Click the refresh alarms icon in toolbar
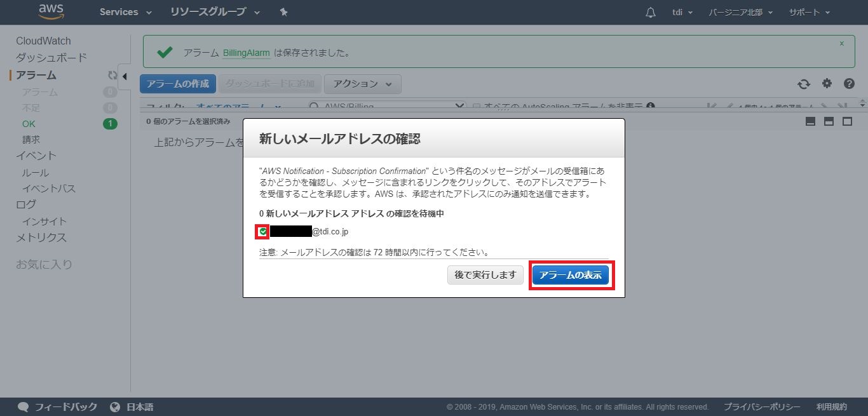This screenshot has height=416, width=868. click(804, 84)
